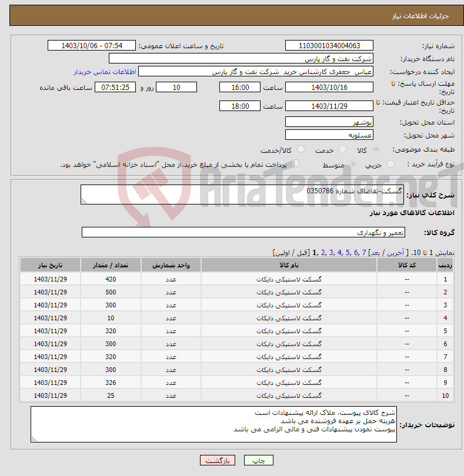Viewport: 464px width, 476px height.
Task: Click the date cell in row 6
Action: (50, 344)
